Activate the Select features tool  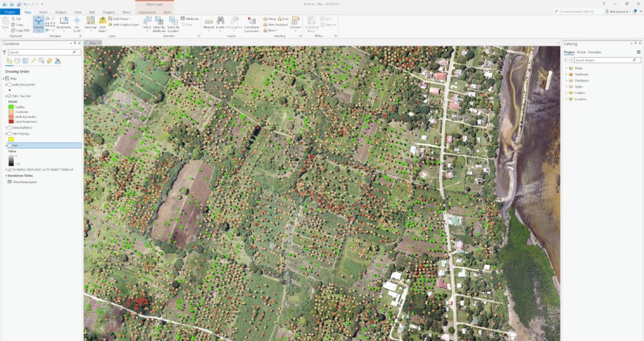147,24
